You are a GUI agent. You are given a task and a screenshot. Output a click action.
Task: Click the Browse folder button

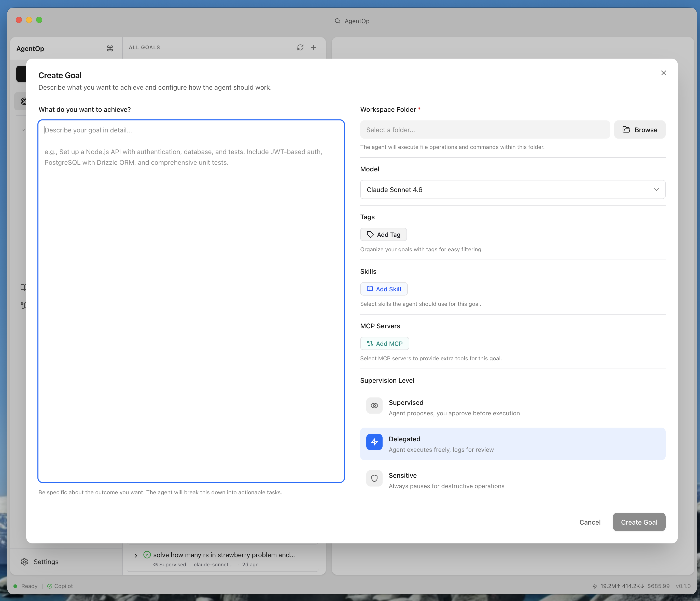click(639, 130)
